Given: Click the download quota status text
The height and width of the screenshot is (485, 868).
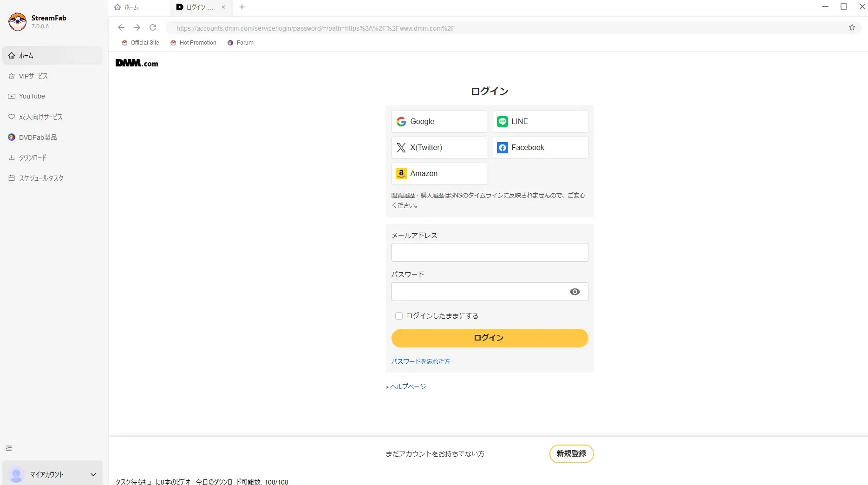Looking at the screenshot, I should [x=202, y=482].
